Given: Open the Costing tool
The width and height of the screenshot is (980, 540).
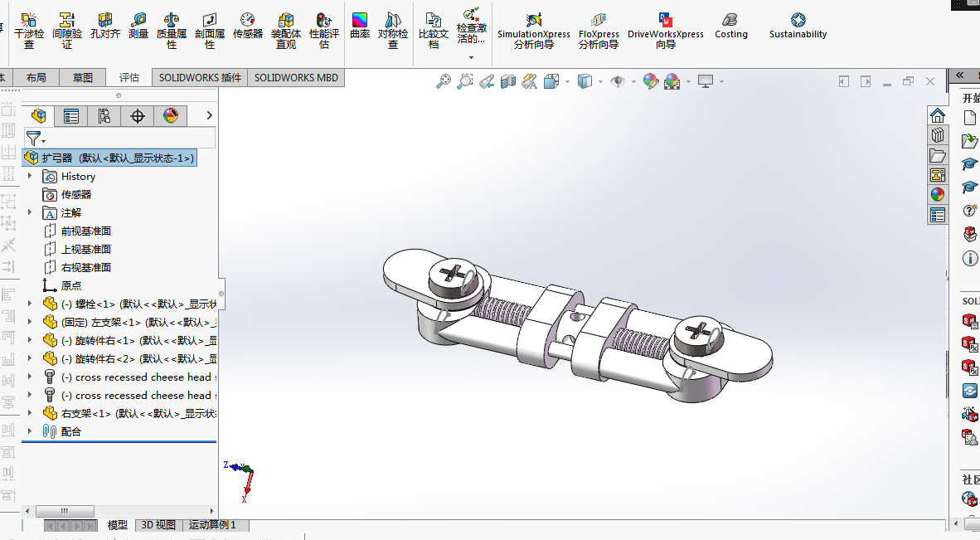Looking at the screenshot, I should (x=731, y=27).
